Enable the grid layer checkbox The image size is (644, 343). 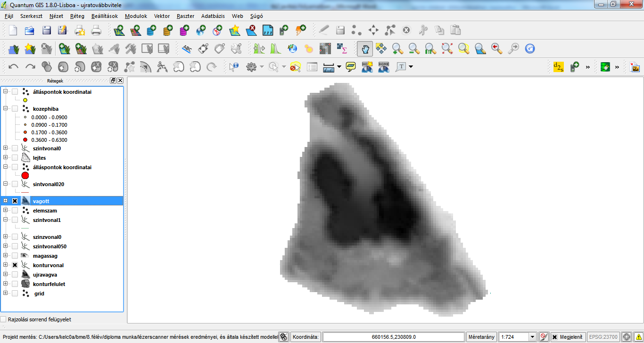[15, 294]
